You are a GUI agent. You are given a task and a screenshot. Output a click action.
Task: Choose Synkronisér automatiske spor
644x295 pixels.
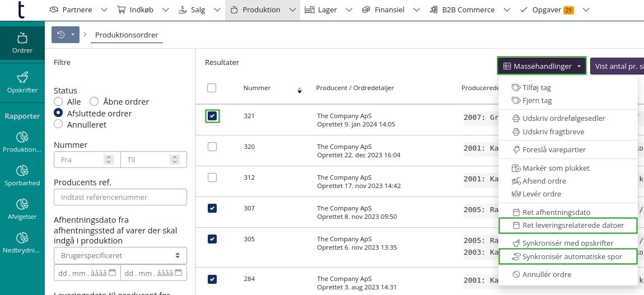[x=568, y=256]
